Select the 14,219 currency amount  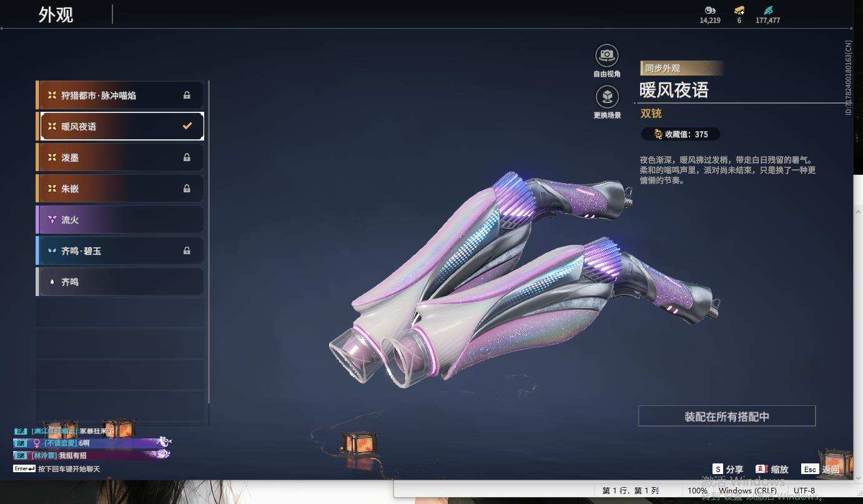pyautogui.click(x=710, y=21)
